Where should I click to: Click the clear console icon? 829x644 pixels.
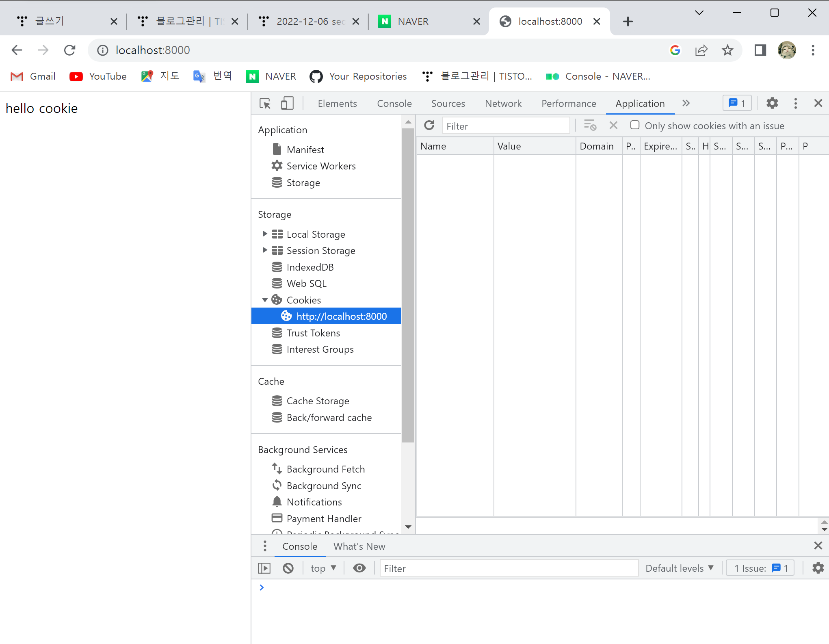click(x=288, y=568)
